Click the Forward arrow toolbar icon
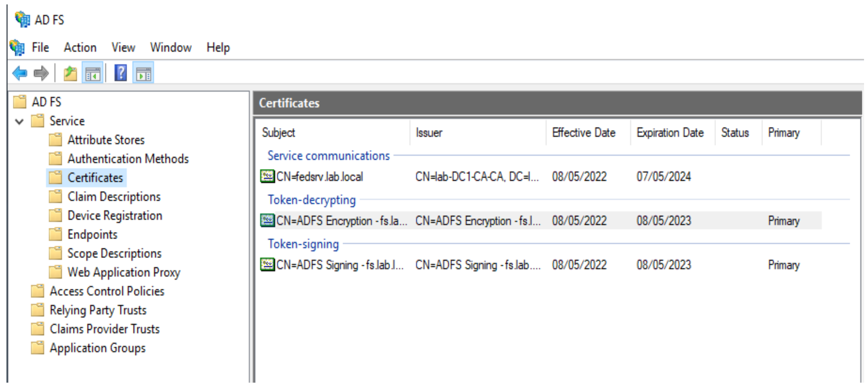868x388 pixels. pos(41,73)
